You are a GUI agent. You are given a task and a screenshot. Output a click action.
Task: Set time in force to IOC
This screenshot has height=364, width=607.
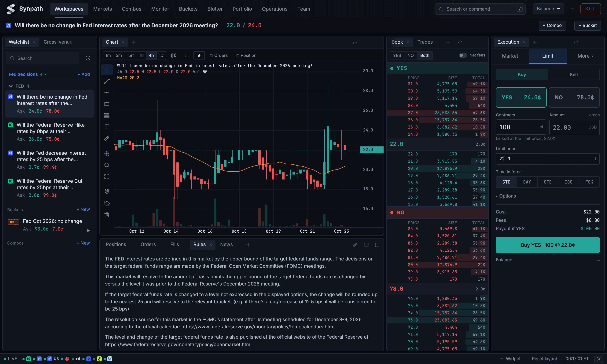point(568,182)
